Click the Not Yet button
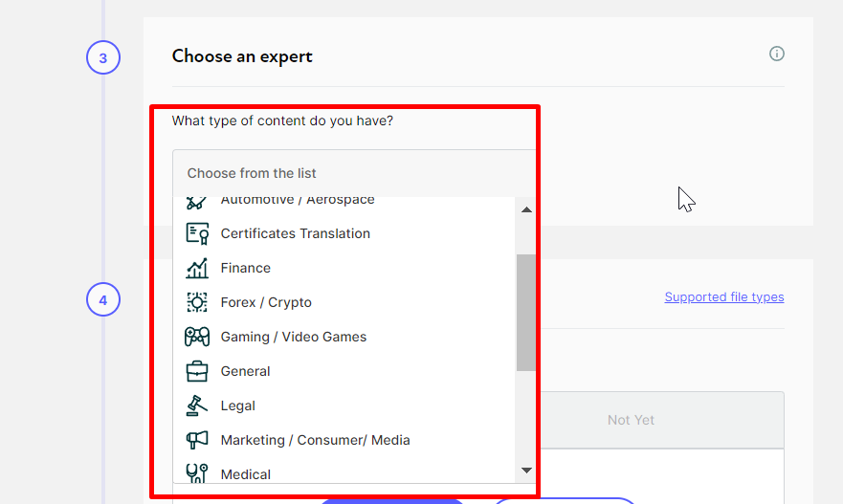 coord(631,420)
